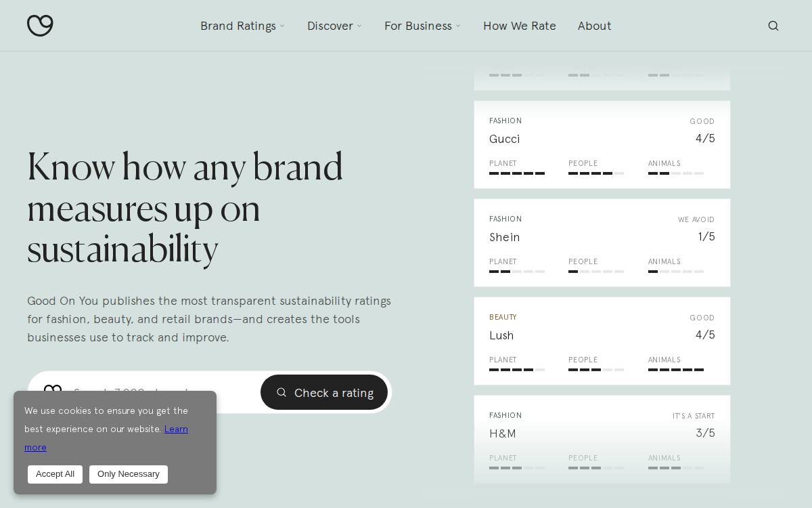Click H&M's 3/5 score
Viewport: 812px width, 508px height.
[705, 433]
